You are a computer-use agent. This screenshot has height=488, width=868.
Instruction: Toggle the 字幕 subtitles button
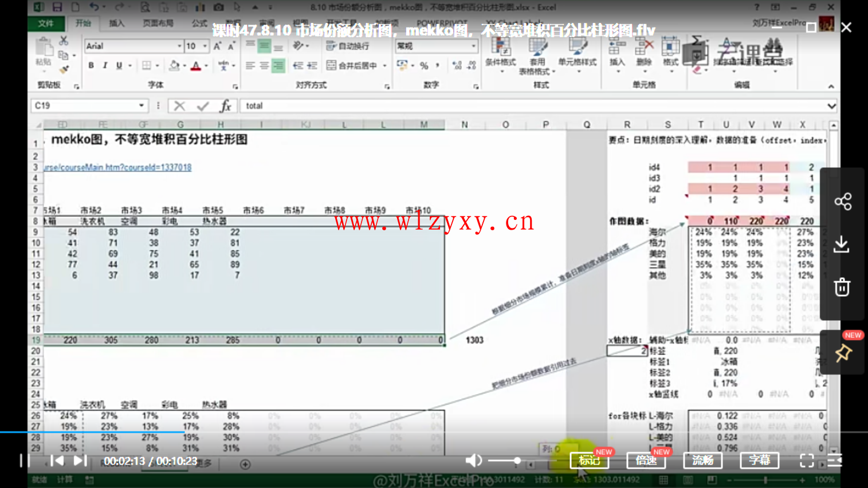pos(759,460)
